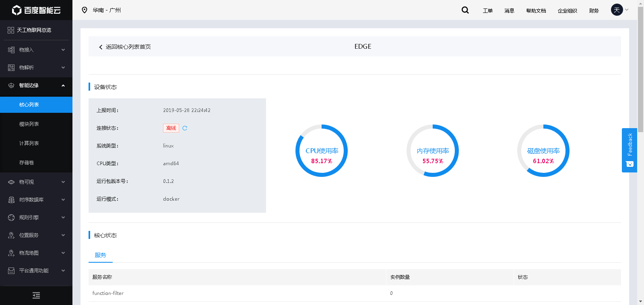This screenshot has height=305, width=644.
Task: Refresh the connection status
Action: click(x=185, y=128)
